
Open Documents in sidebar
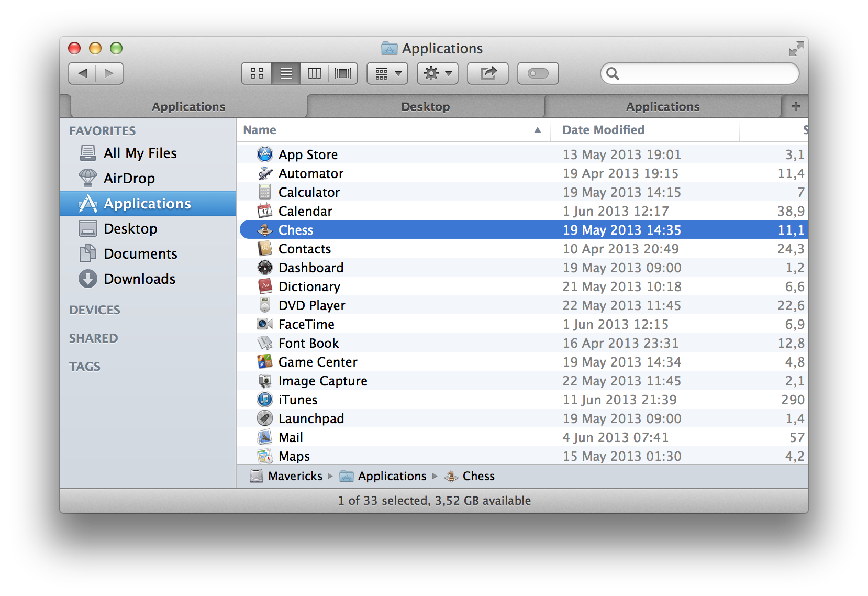(148, 254)
